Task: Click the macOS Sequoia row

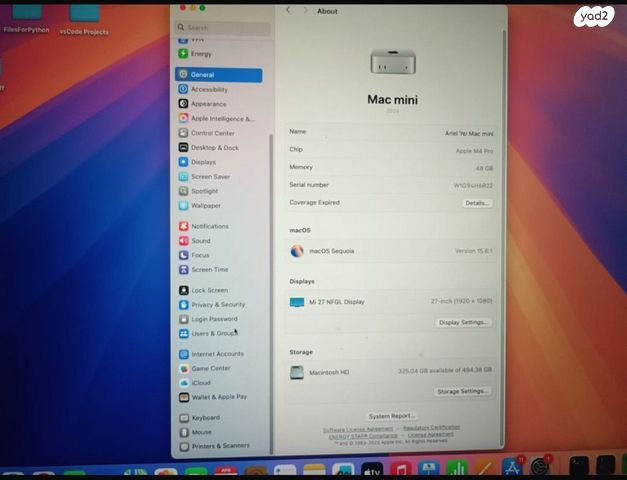Action: click(x=391, y=251)
